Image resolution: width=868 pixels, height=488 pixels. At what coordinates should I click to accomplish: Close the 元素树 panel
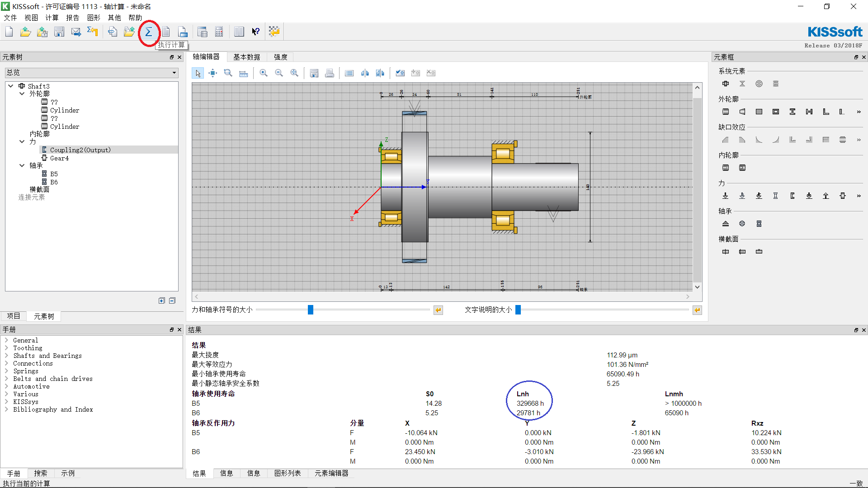click(x=179, y=57)
